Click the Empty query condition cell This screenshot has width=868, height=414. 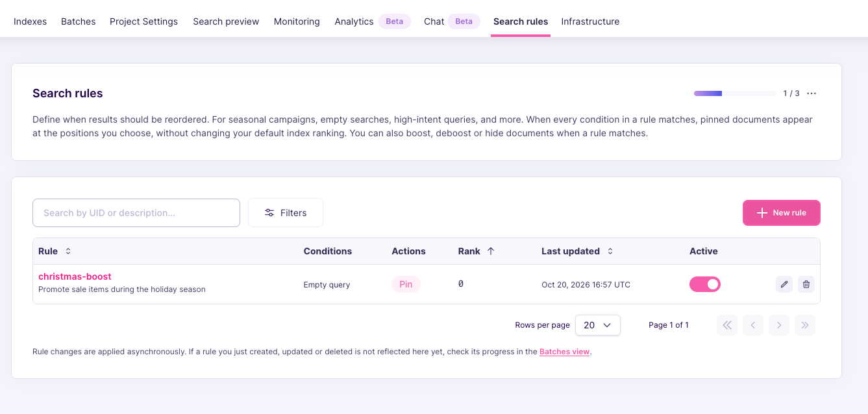tap(327, 285)
